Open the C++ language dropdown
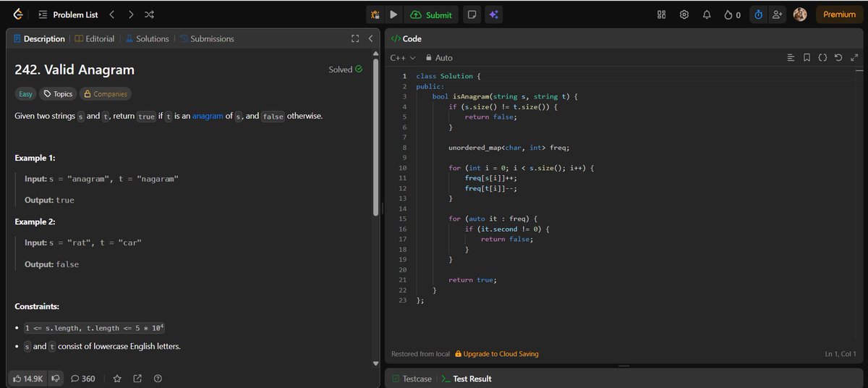Screen dimensions: 868x388 click(403, 57)
